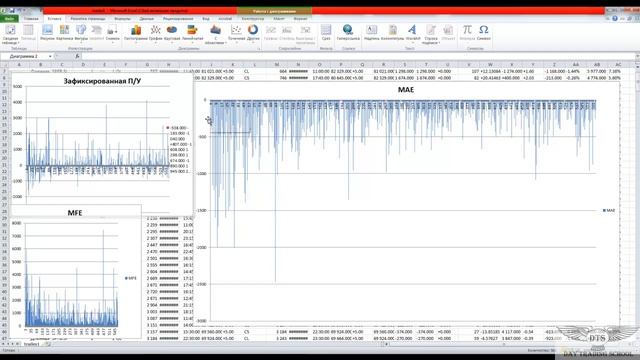Choose the График line chart type
The height and width of the screenshot is (360, 640).
(x=156, y=33)
